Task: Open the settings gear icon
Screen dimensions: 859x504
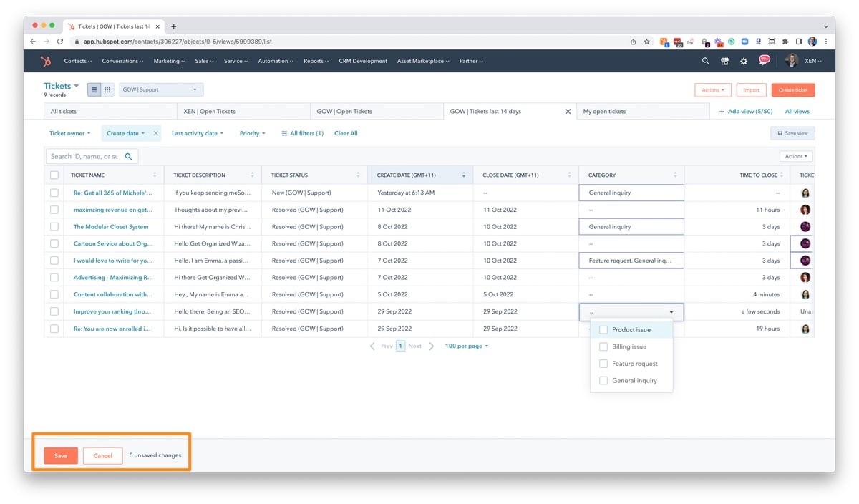Action: (743, 61)
